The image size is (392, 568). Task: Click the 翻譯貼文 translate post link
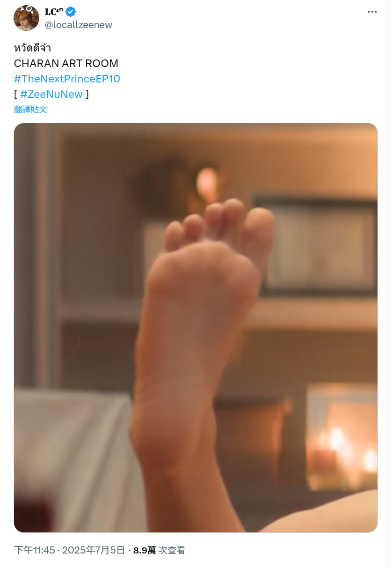(x=30, y=109)
